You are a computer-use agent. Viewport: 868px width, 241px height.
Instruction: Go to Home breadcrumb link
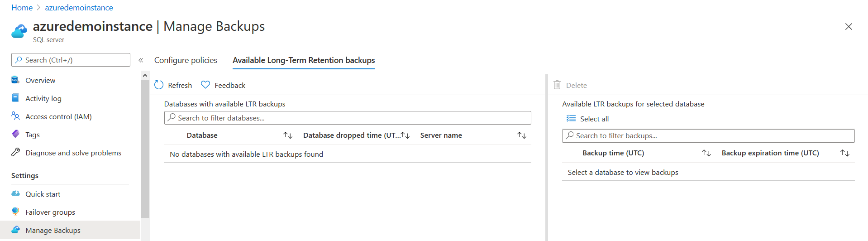22,8
